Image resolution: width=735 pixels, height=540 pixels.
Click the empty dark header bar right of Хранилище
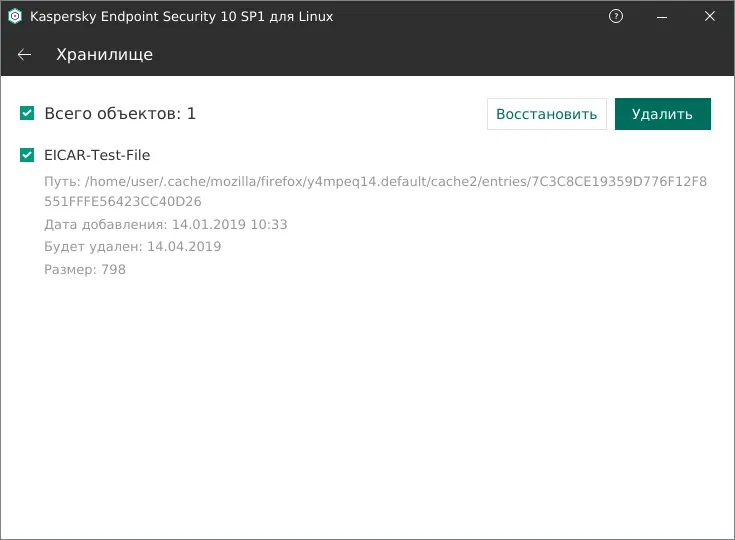pos(450,54)
